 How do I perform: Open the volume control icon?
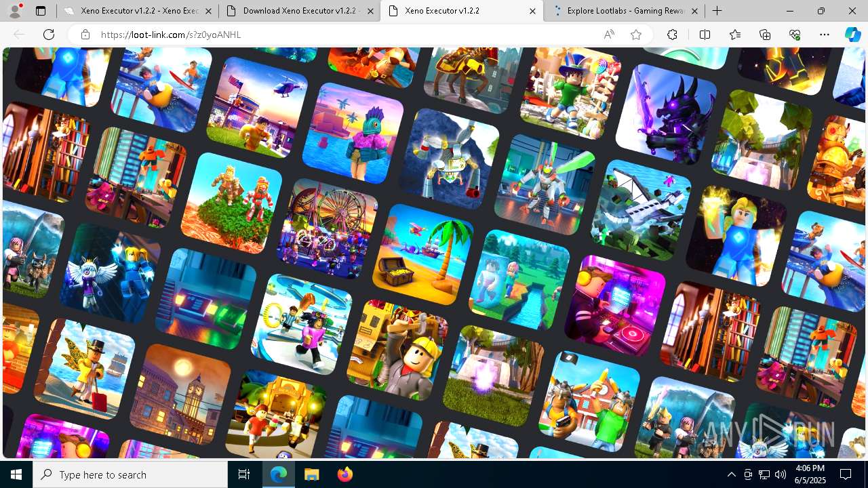point(780,474)
